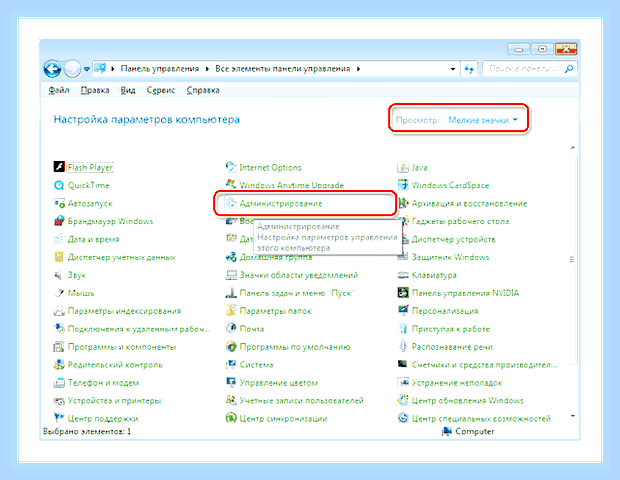Open the Файл menu
This screenshot has height=480, width=620.
59,90
